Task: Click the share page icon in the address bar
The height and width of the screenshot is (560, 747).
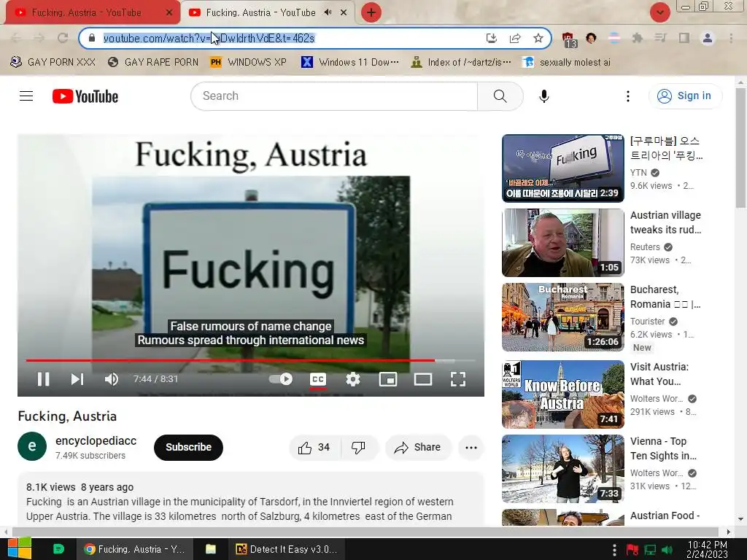Action: pyautogui.click(x=515, y=38)
